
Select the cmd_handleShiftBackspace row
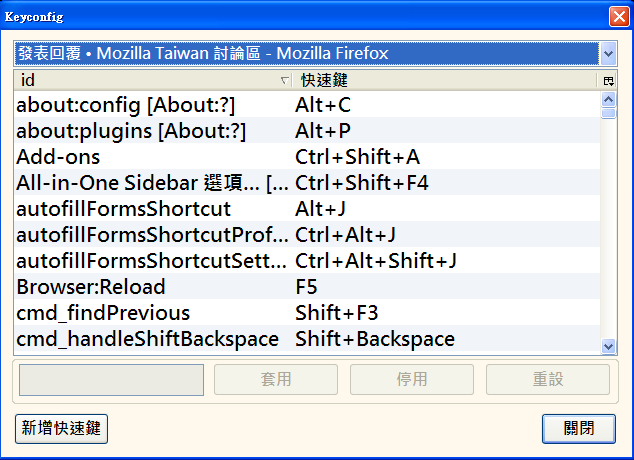pyautogui.click(x=150, y=339)
